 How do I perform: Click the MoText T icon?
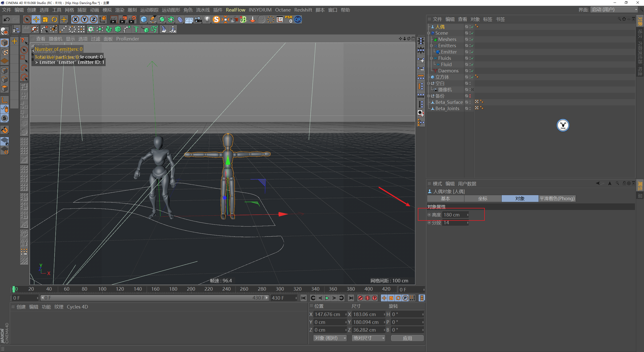tap(136, 29)
